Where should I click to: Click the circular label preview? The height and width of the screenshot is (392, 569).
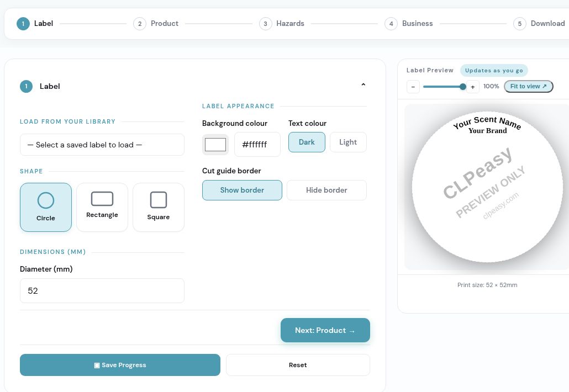pos(487,187)
